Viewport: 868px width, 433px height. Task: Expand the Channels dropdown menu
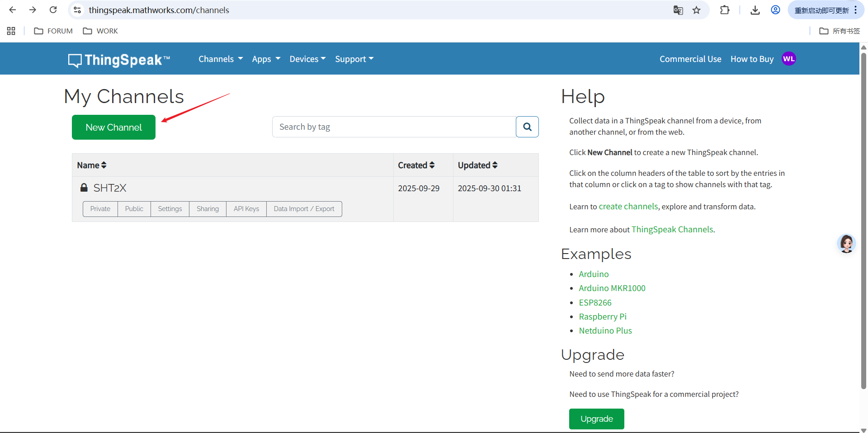221,59
